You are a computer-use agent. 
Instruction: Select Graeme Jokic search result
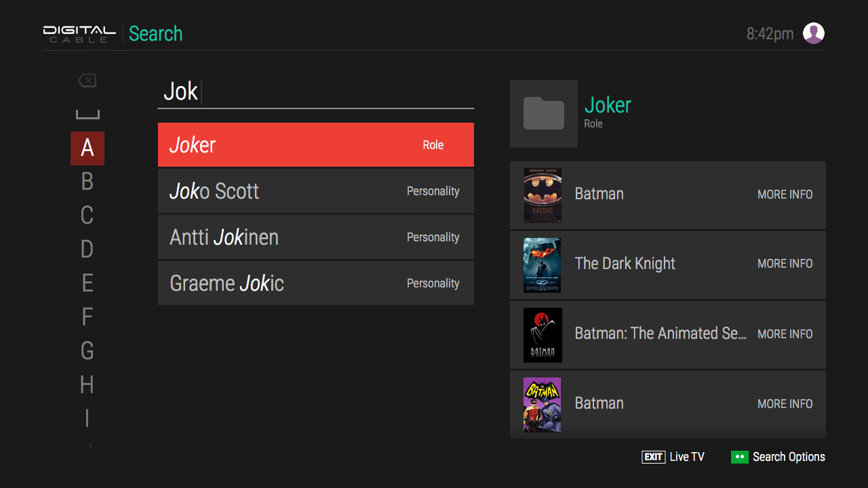(315, 283)
